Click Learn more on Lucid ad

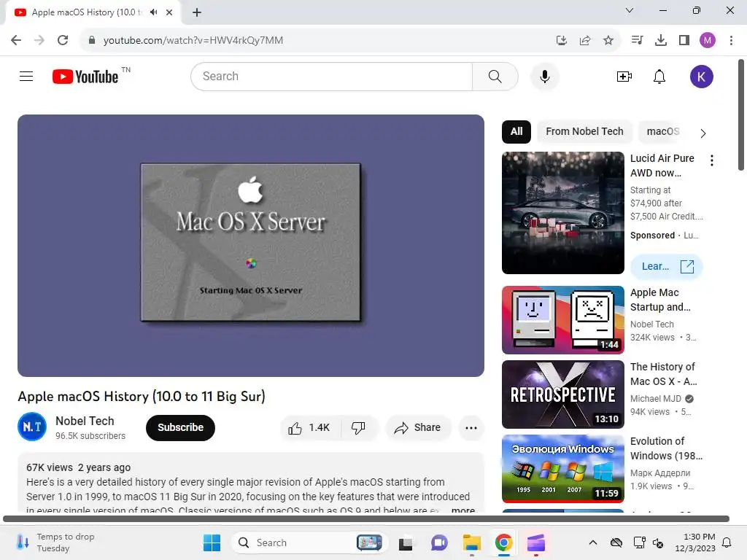[x=667, y=267]
